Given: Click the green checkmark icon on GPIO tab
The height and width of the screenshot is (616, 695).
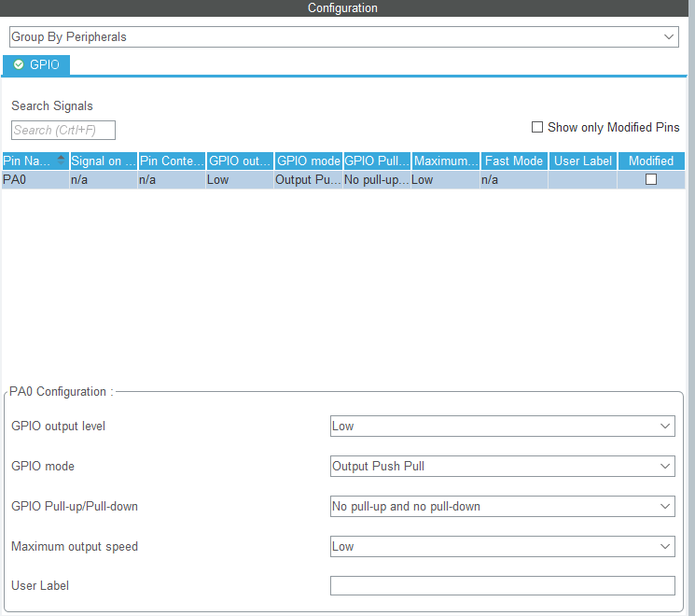Looking at the screenshot, I should (19, 65).
